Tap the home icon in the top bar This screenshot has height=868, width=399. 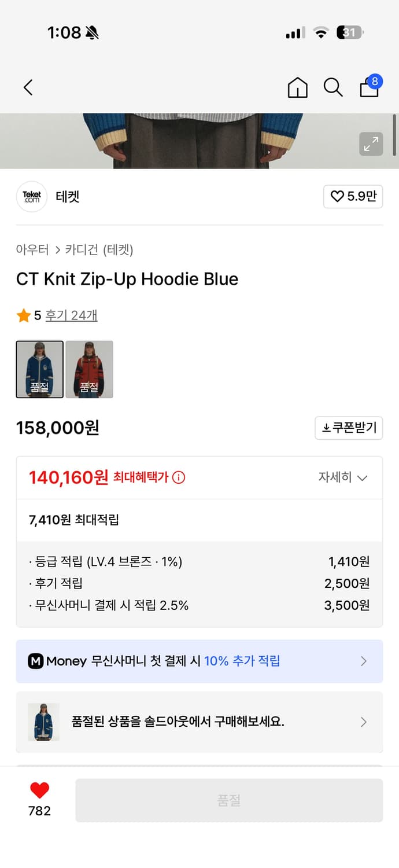pyautogui.click(x=297, y=88)
